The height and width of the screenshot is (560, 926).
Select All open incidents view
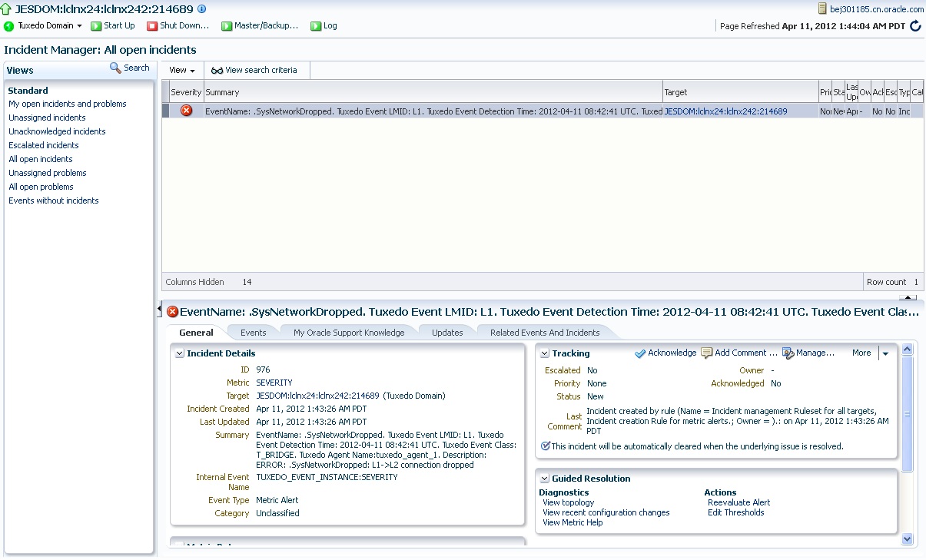(41, 159)
